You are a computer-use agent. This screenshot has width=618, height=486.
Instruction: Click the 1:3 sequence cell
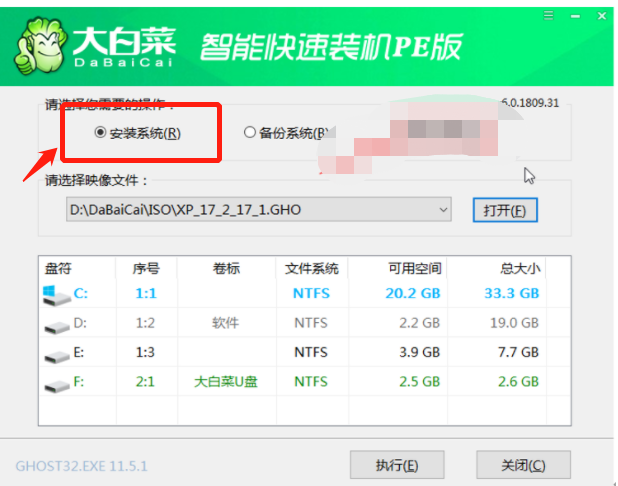(145, 352)
